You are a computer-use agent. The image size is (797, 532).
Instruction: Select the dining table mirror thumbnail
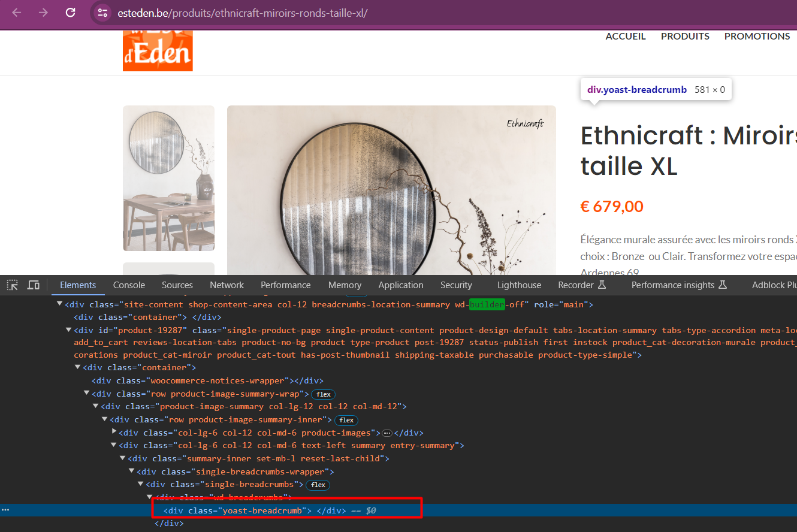(168, 179)
